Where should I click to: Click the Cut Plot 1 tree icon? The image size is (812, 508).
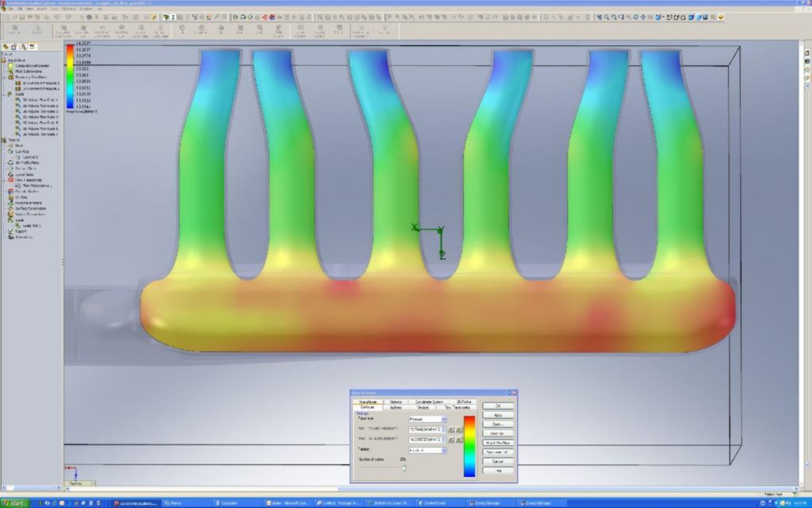pos(18,156)
